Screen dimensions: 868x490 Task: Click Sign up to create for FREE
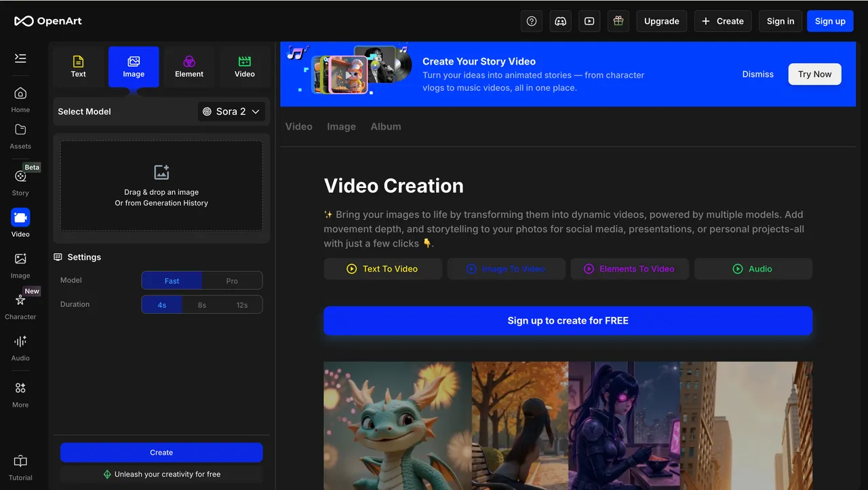(568, 321)
